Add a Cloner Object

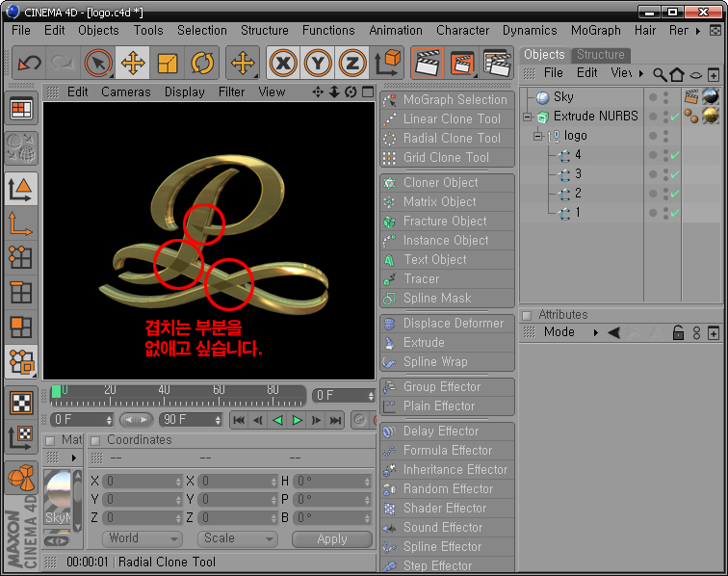pos(440,183)
